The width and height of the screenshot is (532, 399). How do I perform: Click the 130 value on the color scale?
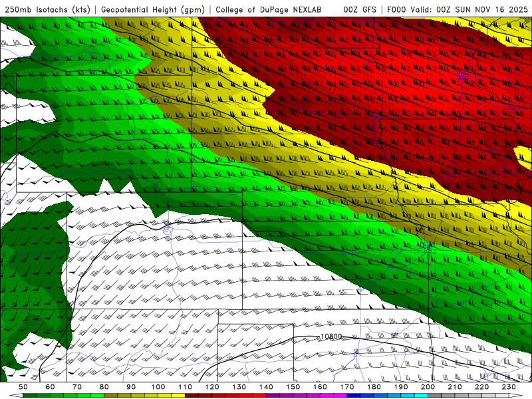(239, 387)
